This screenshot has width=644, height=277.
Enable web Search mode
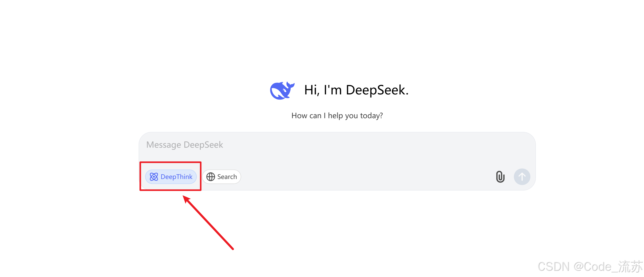(x=222, y=177)
